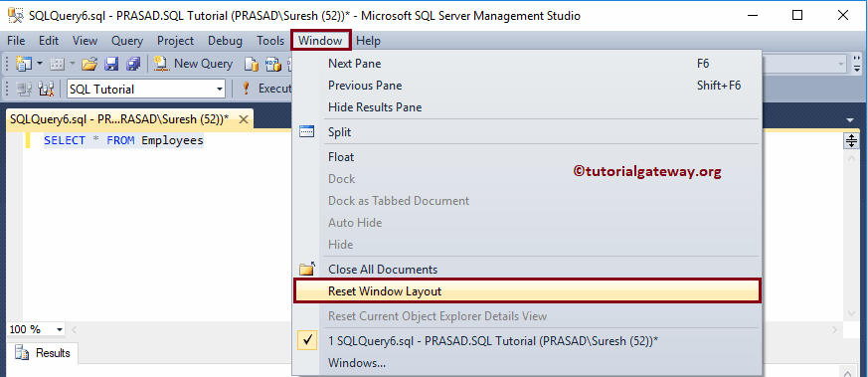Viewport: 868px width, 377px height.
Task: Click Reset Current Object Explorer Details View
Action: click(x=527, y=316)
